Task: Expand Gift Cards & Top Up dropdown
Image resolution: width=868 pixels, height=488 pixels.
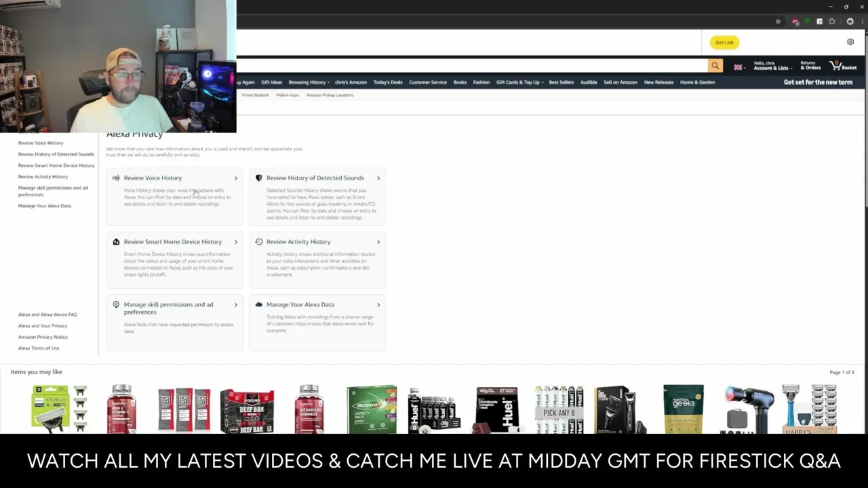Action: 519,82
